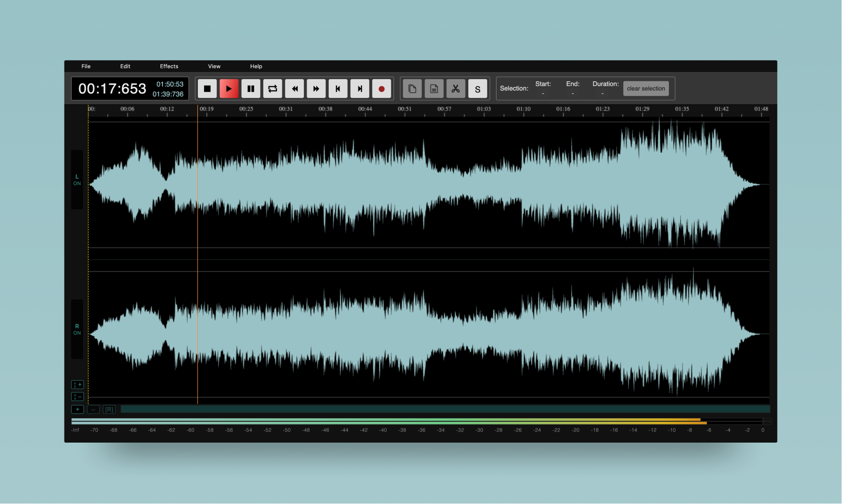Toggle the R channel ON switch
This screenshot has width=842, height=504.
[77, 330]
